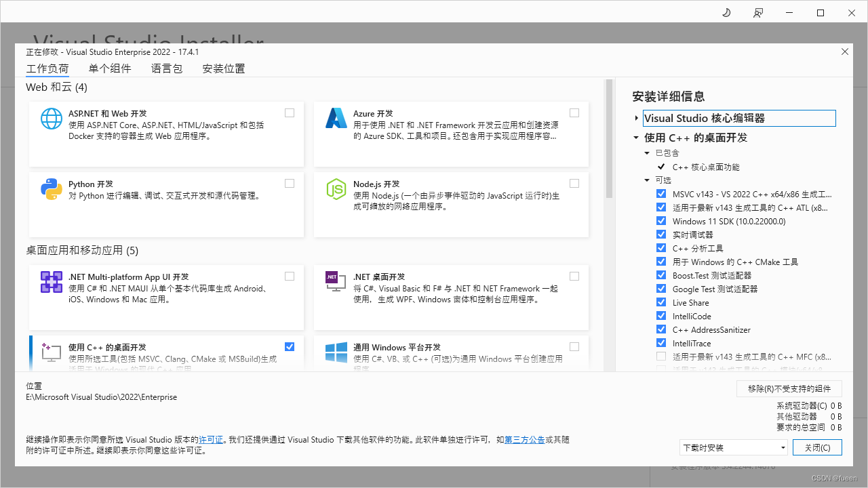Click the workloads list vertical scrollbar
868x488 pixels.
click(609, 139)
